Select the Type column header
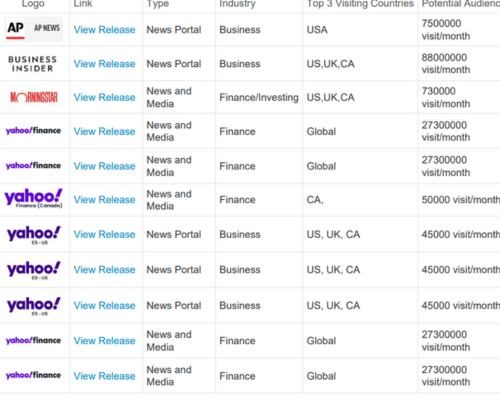Image resolution: width=500 pixels, height=400 pixels. (158, 4)
